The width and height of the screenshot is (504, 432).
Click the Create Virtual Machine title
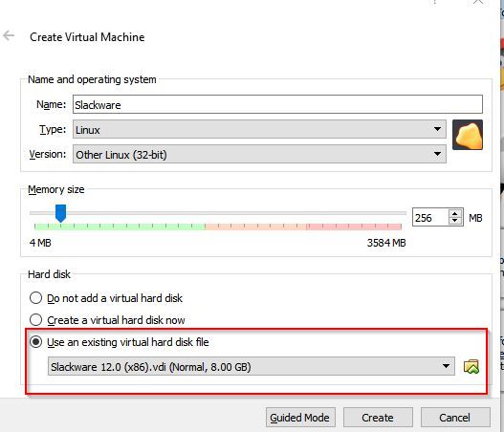pyautogui.click(x=87, y=37)
